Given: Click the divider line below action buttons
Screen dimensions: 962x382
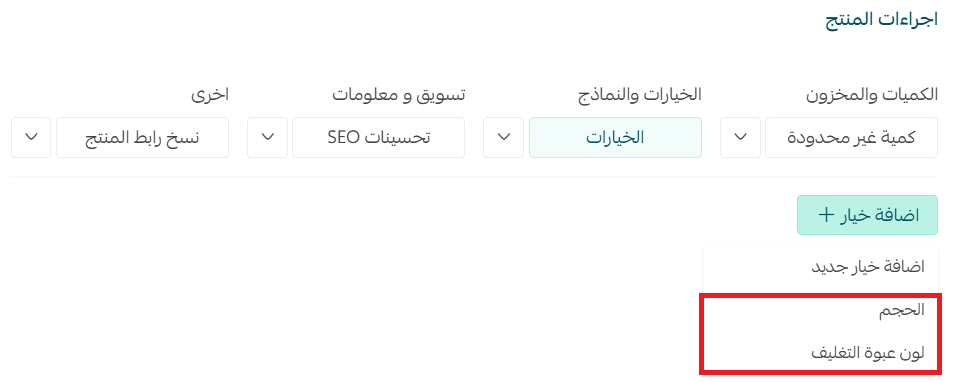Looking at the screenshot, I should pyautogui.click(x=474, y=177).
